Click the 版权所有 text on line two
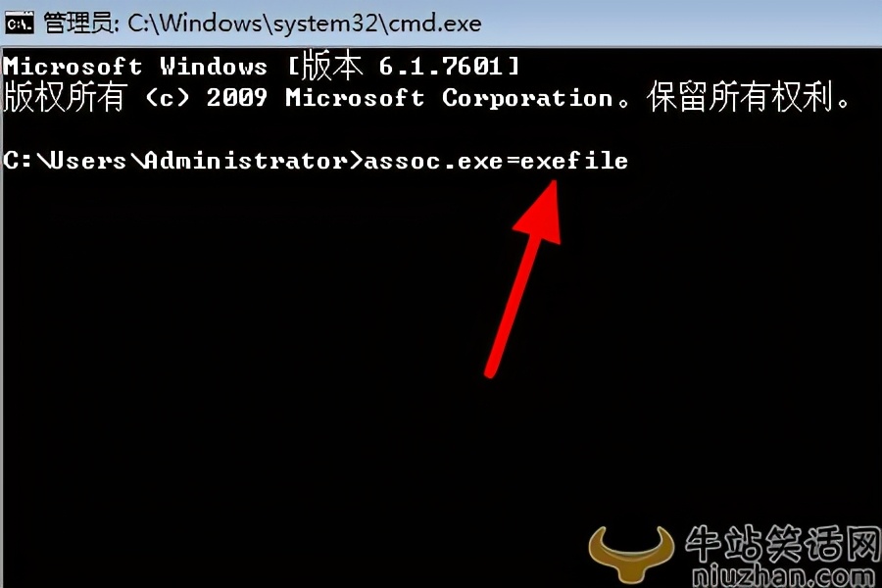 [x=66, y=97]
